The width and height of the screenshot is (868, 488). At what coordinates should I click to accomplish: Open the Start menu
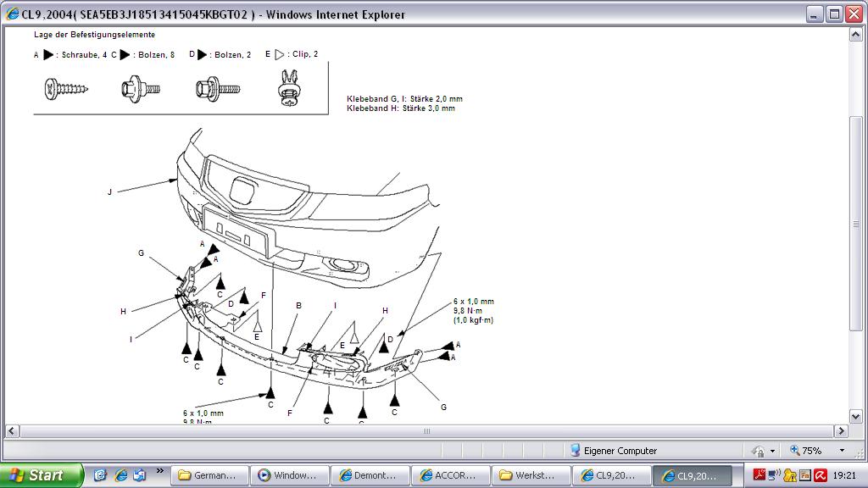[x=41, y=475]
